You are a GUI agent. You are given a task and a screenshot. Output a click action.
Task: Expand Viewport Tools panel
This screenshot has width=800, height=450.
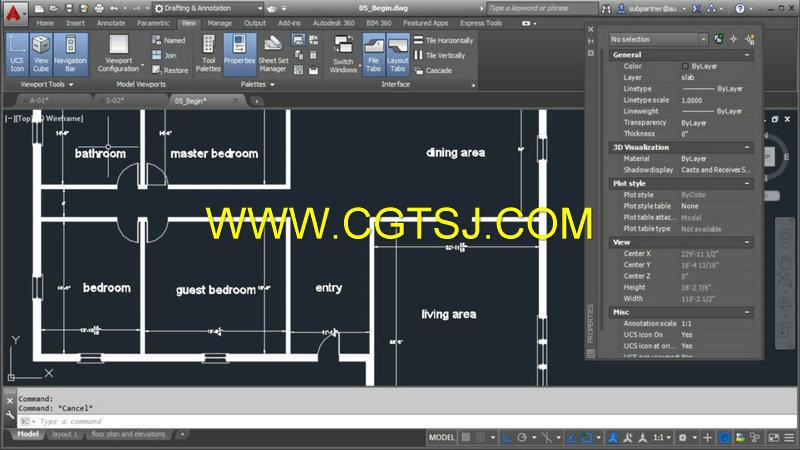[x=47, y=84]
